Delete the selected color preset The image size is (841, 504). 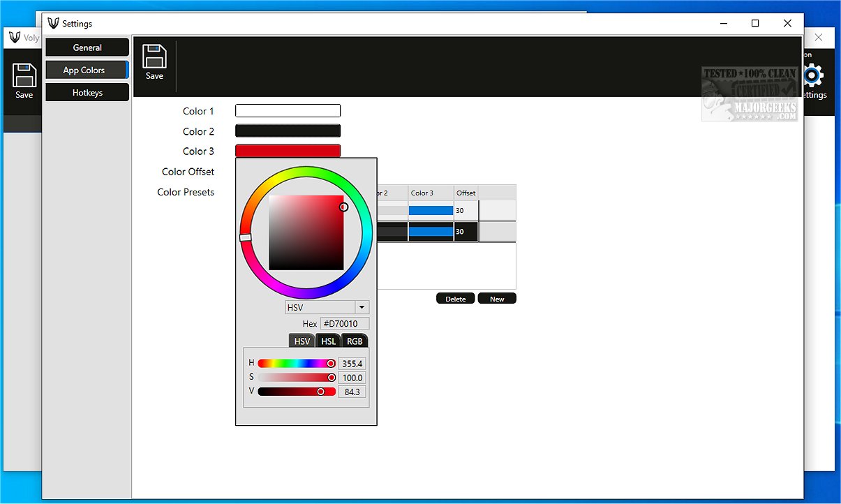pos(456,299)
